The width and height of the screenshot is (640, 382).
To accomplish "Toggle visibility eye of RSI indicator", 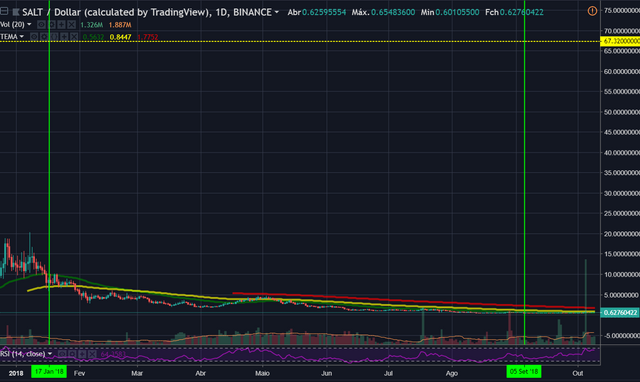I will point(62,354).
